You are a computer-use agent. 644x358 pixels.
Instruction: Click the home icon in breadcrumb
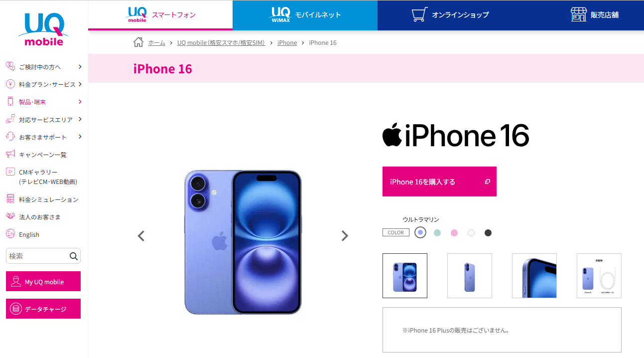pos(138,42)
